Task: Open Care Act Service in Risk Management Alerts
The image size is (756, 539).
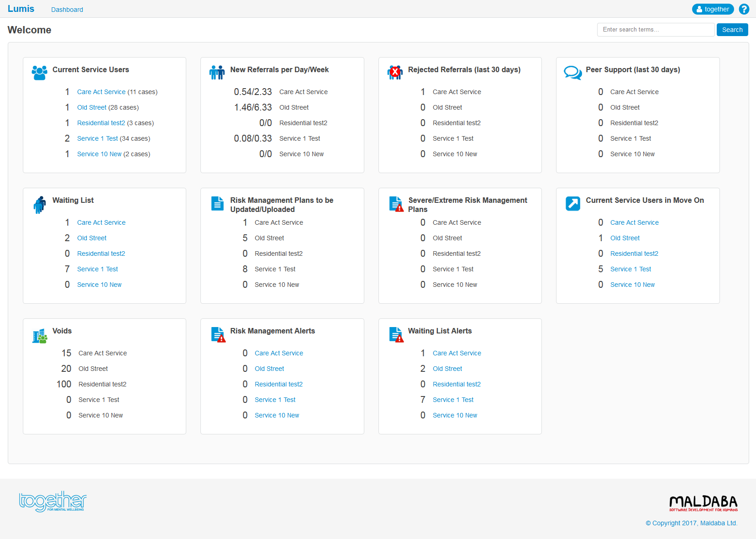Action: click(x=278, y=353)
